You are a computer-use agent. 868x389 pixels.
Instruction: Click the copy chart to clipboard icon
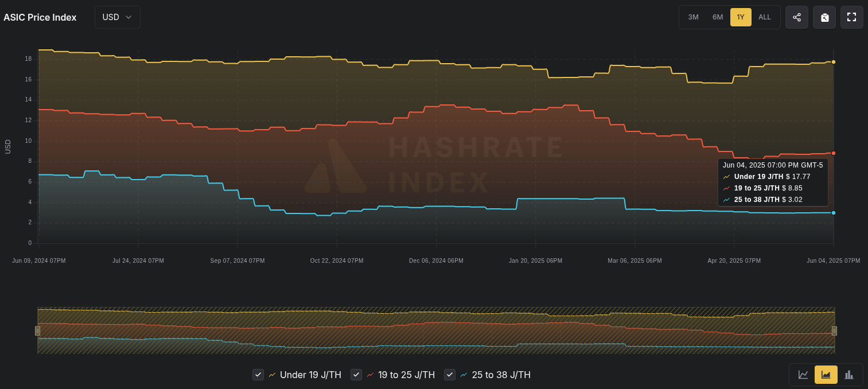pyautogui.click(x=824, y=17)
